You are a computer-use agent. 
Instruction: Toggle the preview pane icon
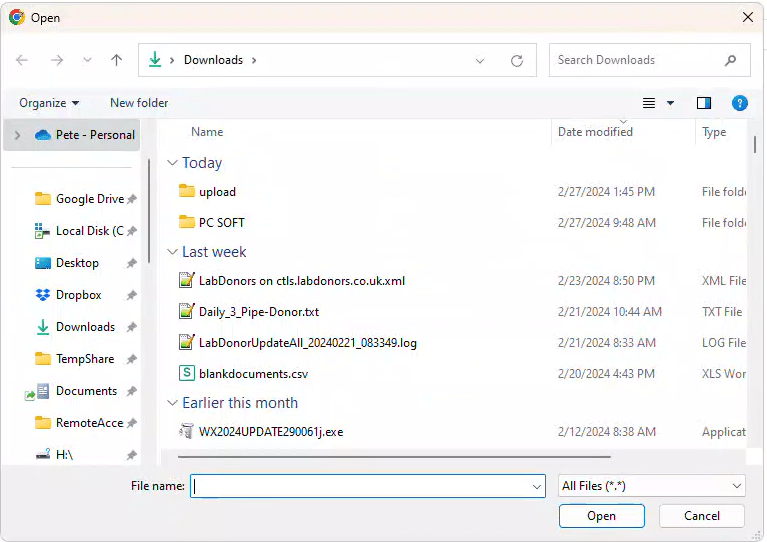pyautogui.click(x=704, y=103)
